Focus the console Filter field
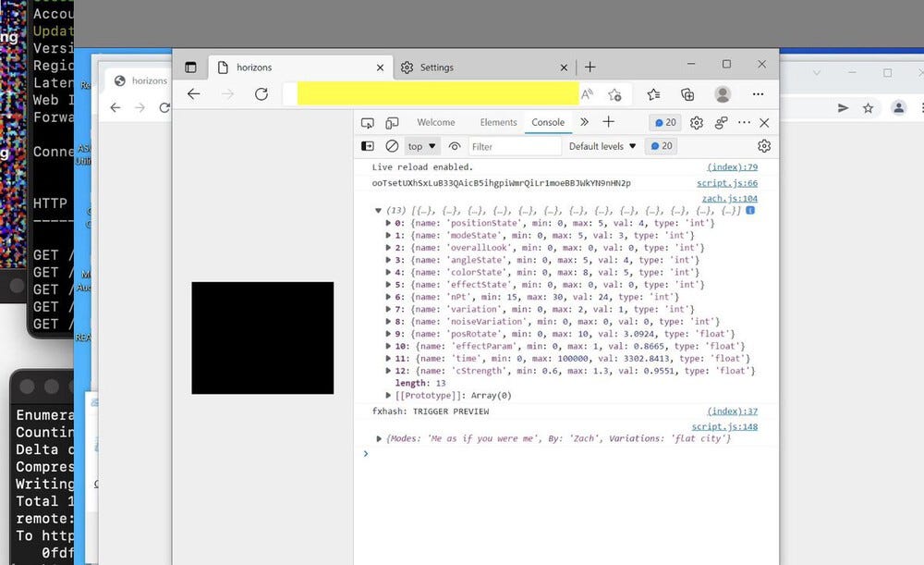Image resolution: width=924 pixels, height=565 pixels. pyautogui.click(x=515, y=146)
